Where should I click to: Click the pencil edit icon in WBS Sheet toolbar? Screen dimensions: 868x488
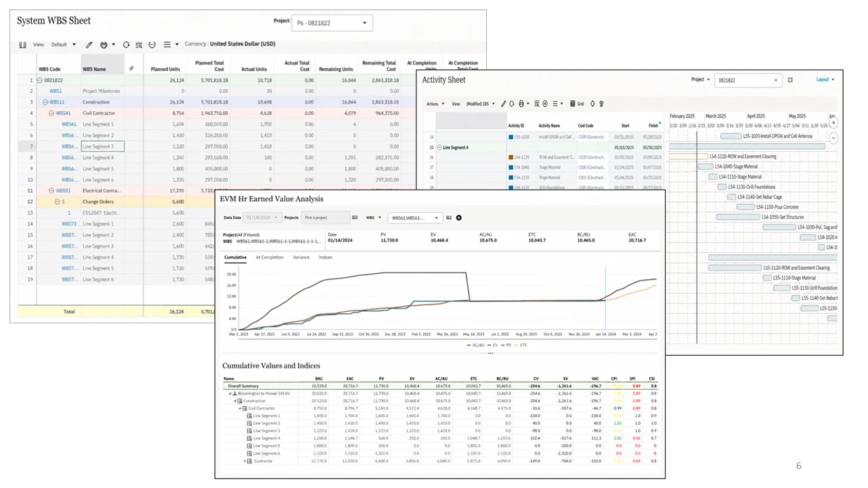89,45
